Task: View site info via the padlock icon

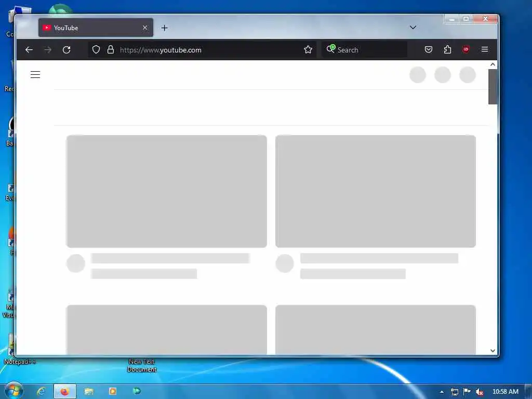Action: pyautogui.click(x=111, y=50)
